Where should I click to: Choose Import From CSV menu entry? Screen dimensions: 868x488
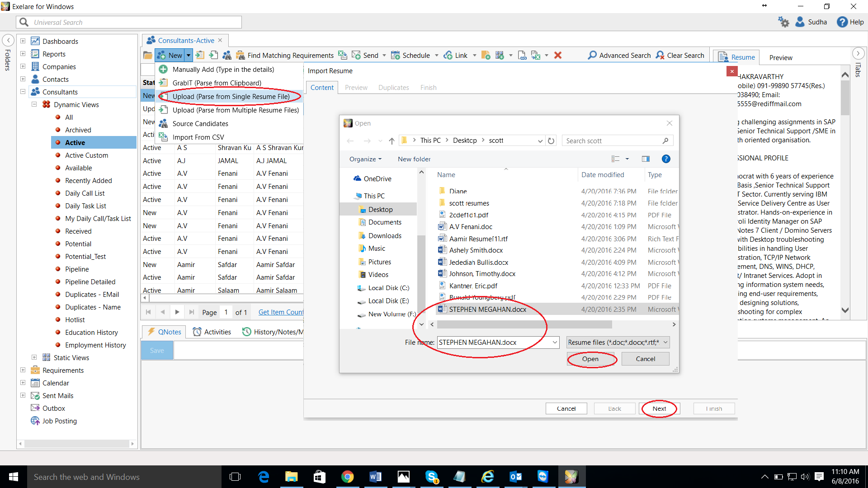[x=230, y=137]
